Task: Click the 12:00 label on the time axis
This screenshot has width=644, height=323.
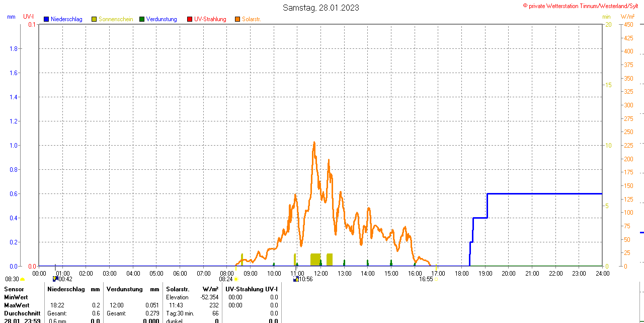Action: tap(321, 274)
